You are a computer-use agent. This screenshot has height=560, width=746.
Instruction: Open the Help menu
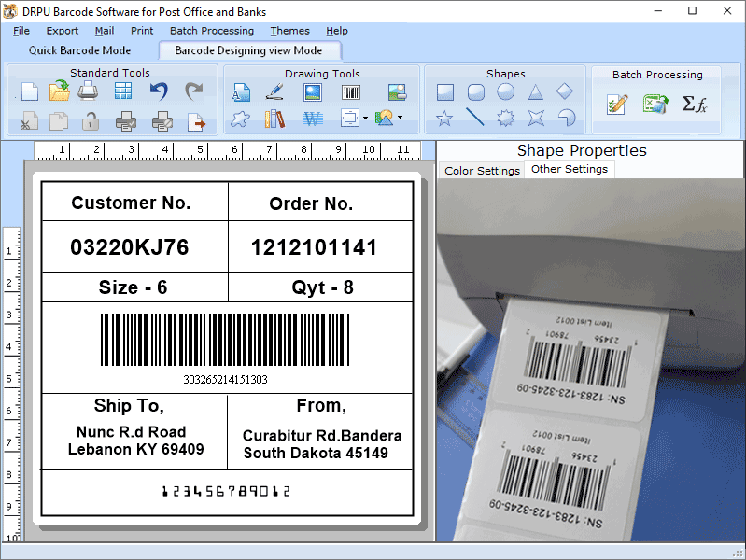[337, 31]
